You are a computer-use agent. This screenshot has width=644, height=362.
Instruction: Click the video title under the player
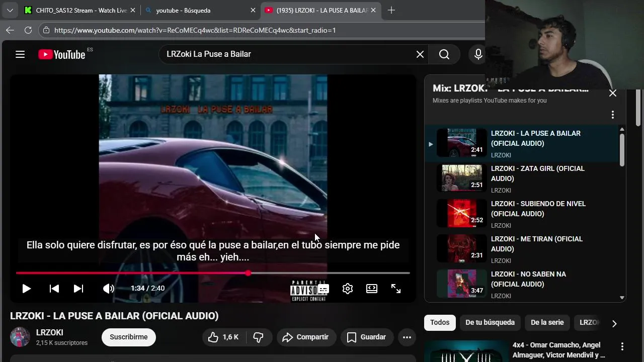(114, 316)
